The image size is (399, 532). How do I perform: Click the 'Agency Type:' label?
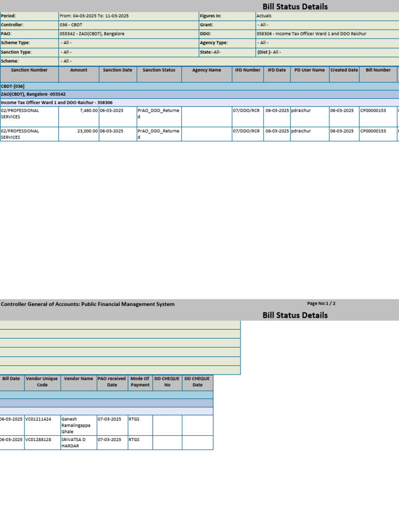tap(214, 43)
